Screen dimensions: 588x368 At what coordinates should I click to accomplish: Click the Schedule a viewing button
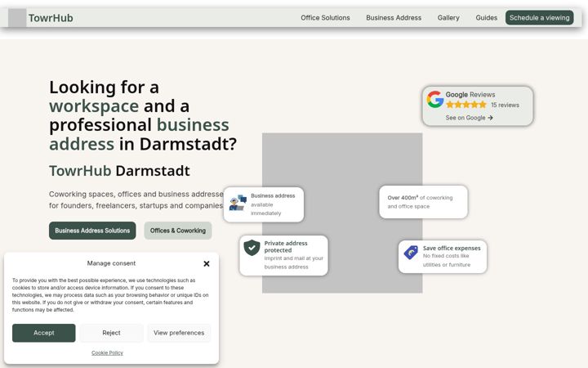[x=539, y=18]
